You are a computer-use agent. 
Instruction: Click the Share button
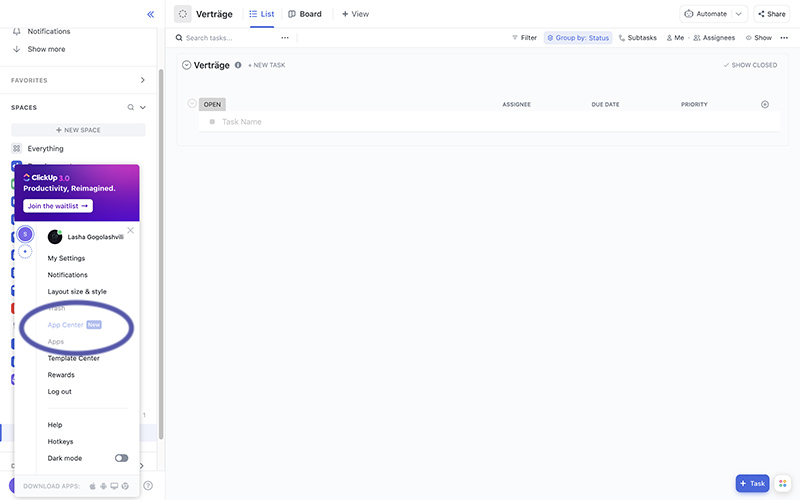coord(771,14)
